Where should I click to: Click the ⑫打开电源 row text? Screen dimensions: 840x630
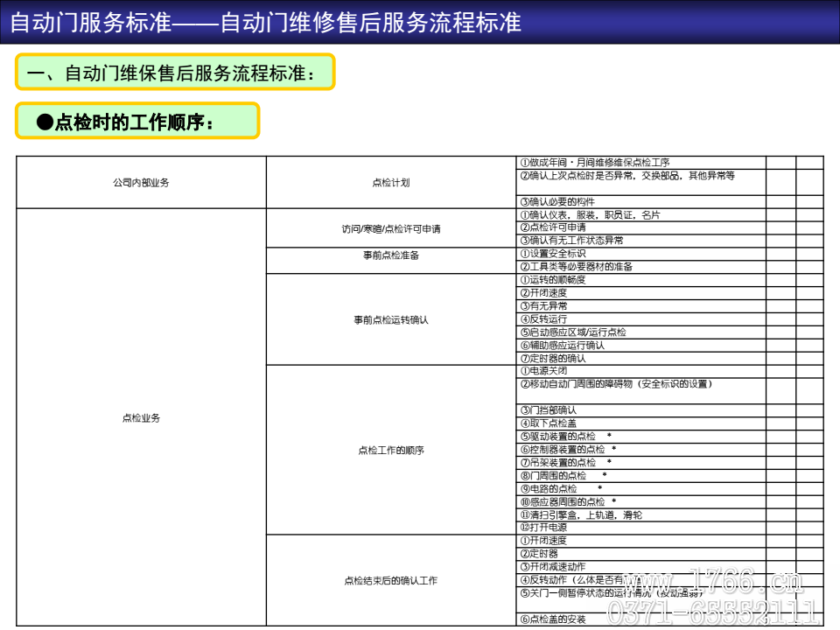click(x=543, y=528)
